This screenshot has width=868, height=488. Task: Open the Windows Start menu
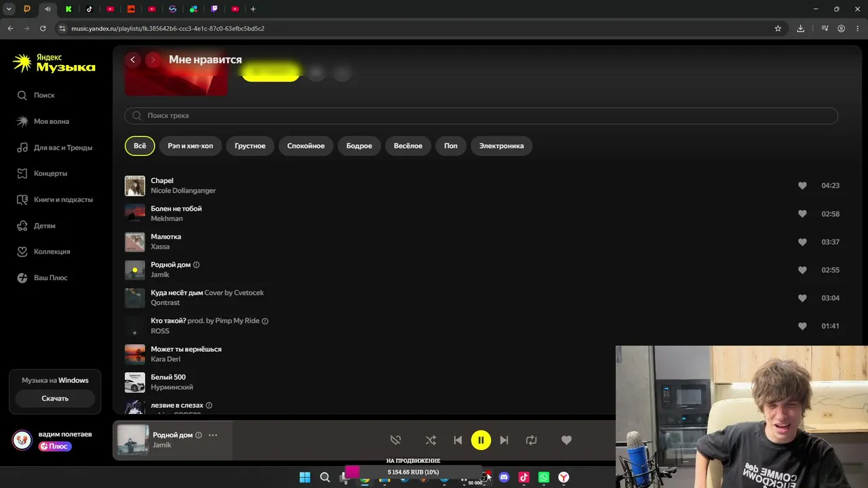coord(305,477)
